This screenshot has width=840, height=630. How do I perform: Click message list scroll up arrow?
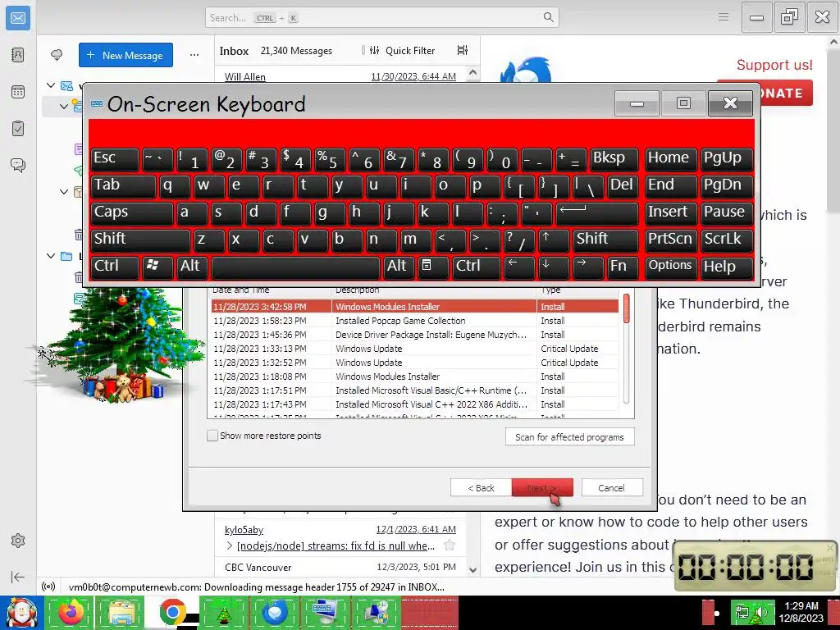tap(472, 72)
